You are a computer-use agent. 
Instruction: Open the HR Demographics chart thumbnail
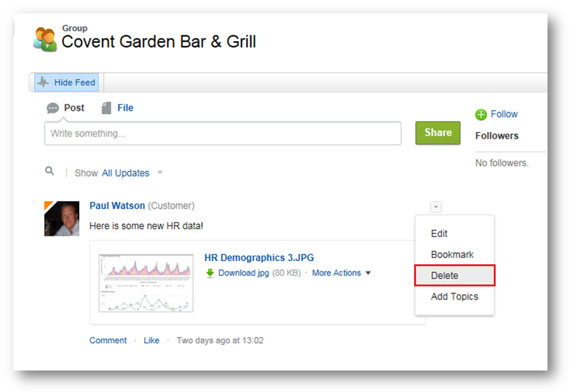(146, 282)
